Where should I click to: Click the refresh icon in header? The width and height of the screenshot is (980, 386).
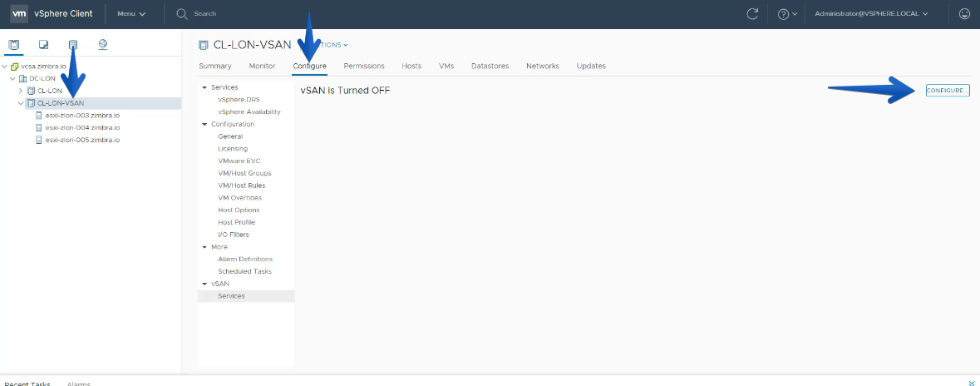pos(752,14)
